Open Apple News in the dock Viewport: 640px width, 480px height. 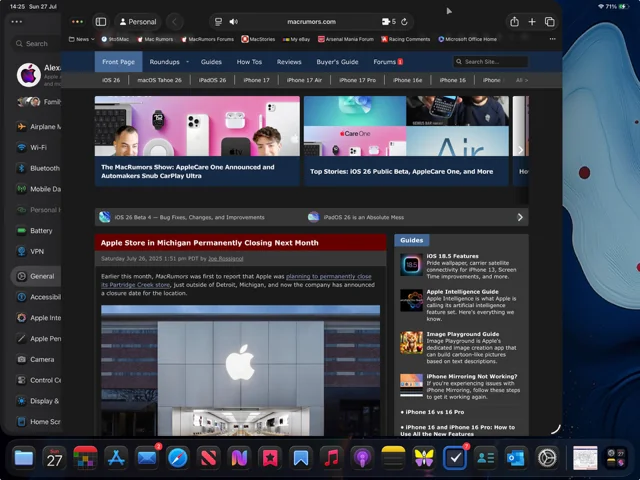(x=209, y=458)
